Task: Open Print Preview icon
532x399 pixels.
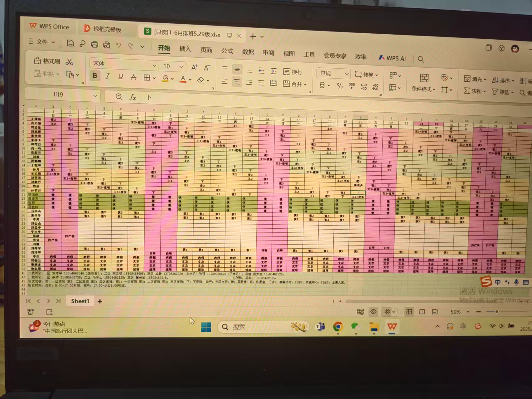Action: pyautogui.click(x=107, y=45)
